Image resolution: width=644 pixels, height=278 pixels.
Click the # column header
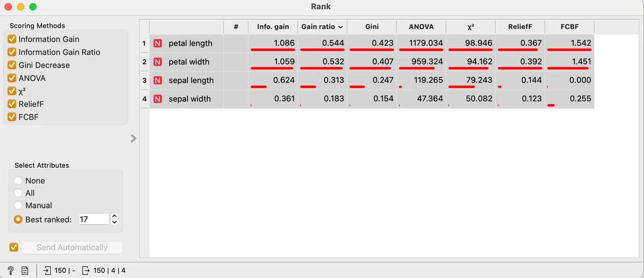tap(236, 27)
